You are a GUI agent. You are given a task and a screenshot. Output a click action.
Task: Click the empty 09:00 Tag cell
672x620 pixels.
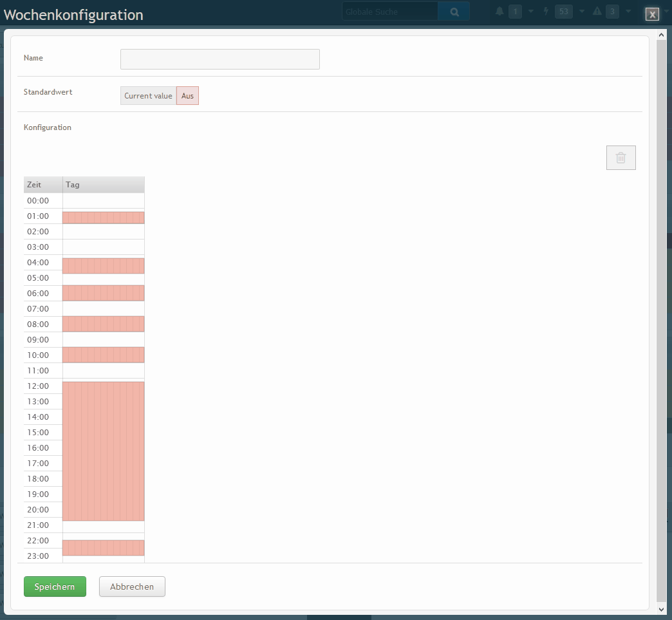pyautogui.click(x=103, y=339)
